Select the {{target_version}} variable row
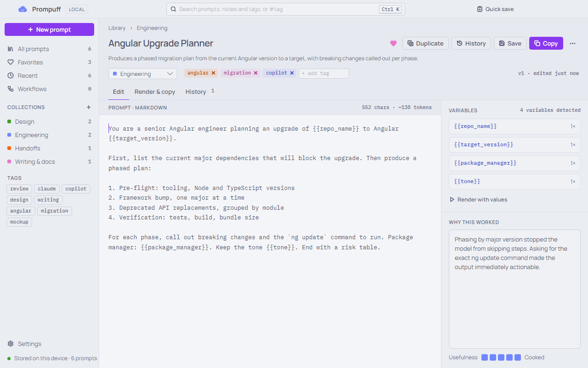The width and height of the screenshot is (588, 368). click(514, 144)
